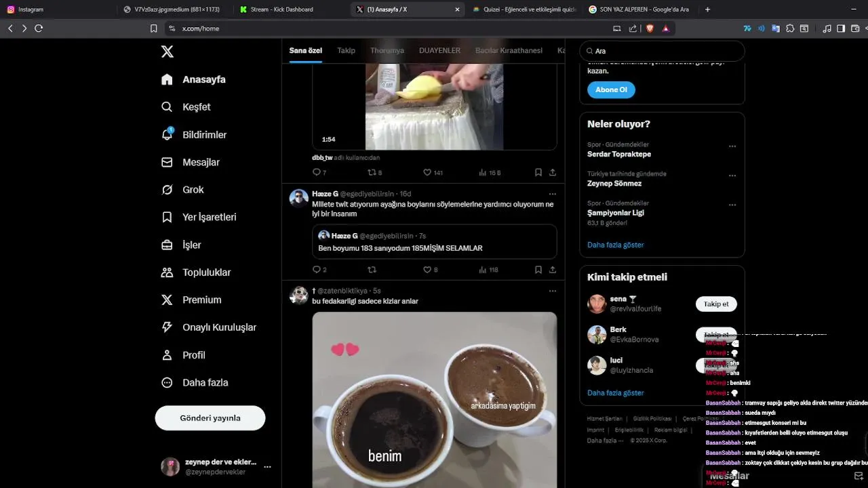Viewport: 868px width, 488px height.
Task: Open Keşfet explore page
Action: point(186,107)
